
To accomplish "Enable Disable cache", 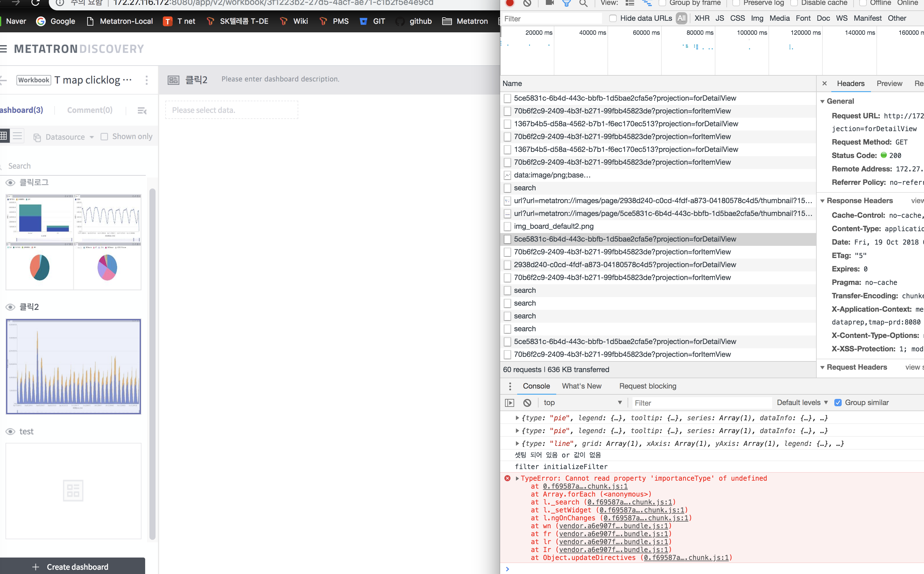I will 794,3.
